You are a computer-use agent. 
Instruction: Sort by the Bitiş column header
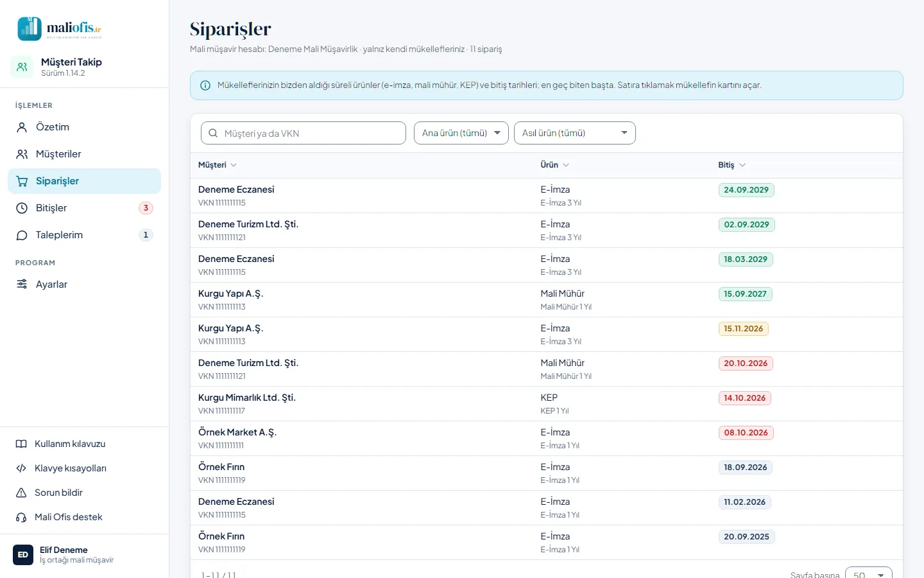(x=732, y=165)
